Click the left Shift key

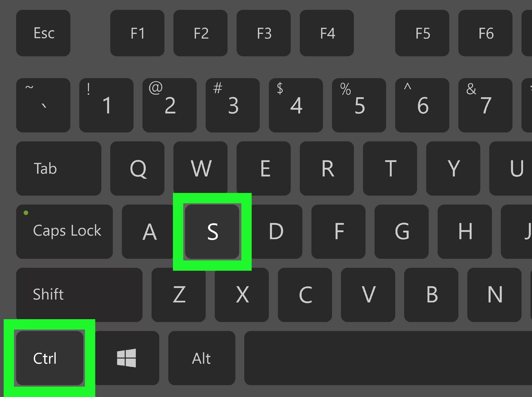click(79, 295)
